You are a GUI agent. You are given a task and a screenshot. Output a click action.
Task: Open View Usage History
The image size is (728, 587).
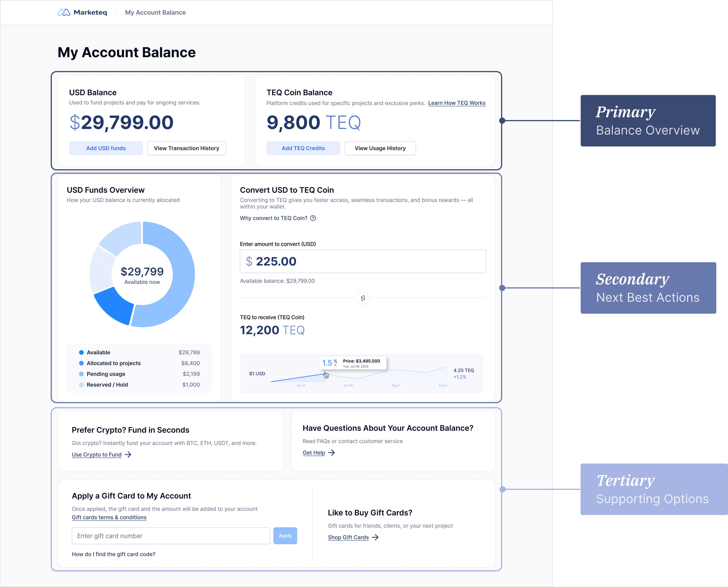coord(380,148)
